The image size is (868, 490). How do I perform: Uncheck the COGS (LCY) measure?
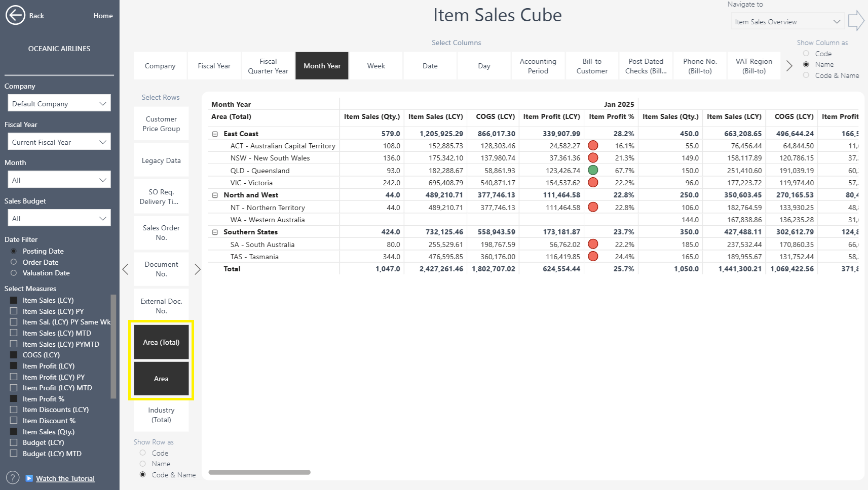[14, 355]
